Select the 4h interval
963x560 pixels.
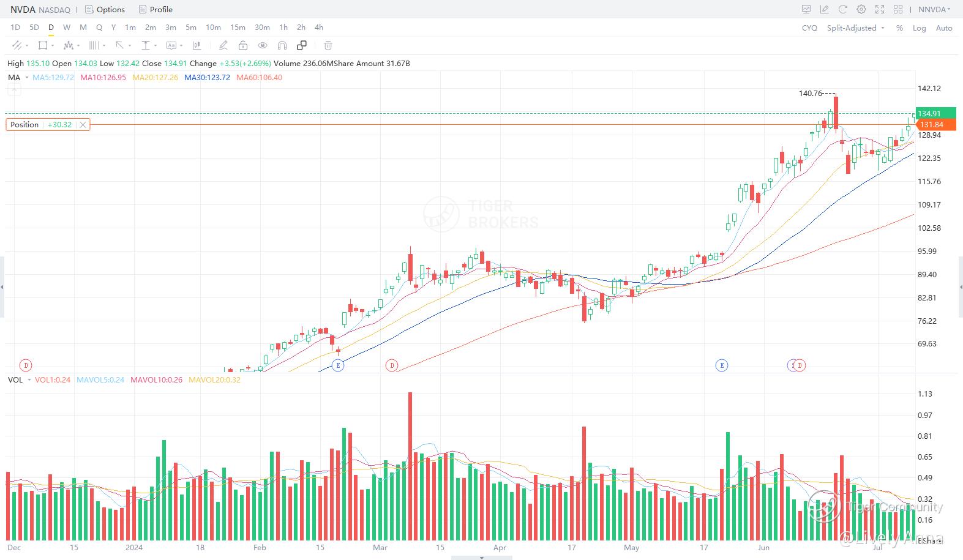319,28
